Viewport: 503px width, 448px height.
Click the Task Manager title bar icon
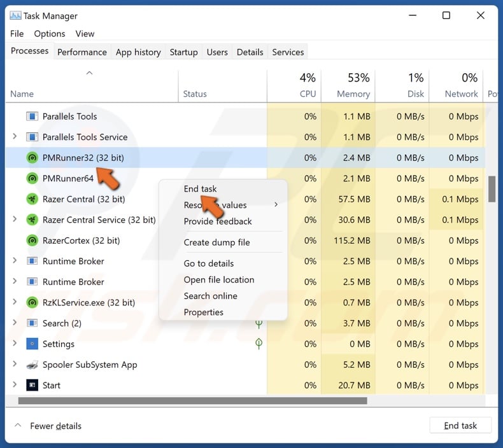(x=15, y=15)
